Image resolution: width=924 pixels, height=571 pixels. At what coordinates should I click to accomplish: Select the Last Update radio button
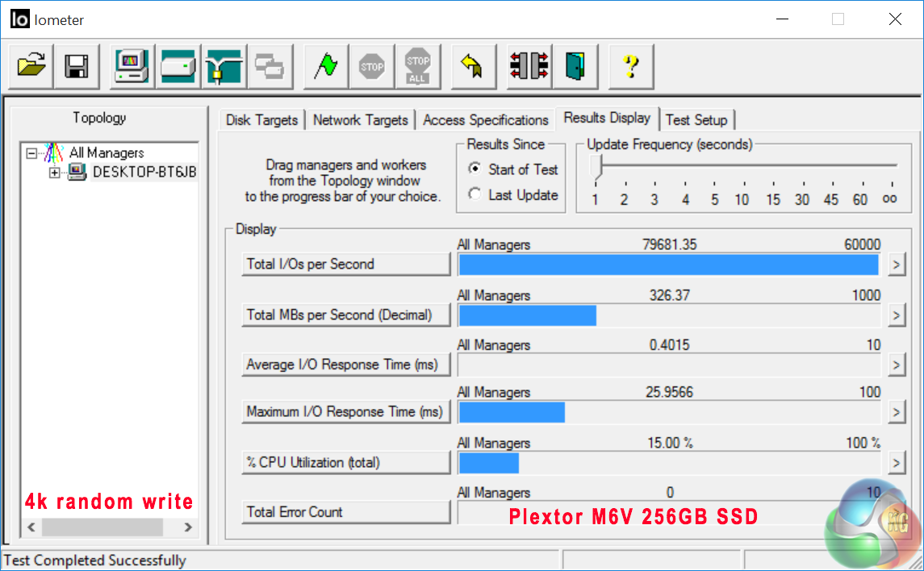click(x=475, y=194)
